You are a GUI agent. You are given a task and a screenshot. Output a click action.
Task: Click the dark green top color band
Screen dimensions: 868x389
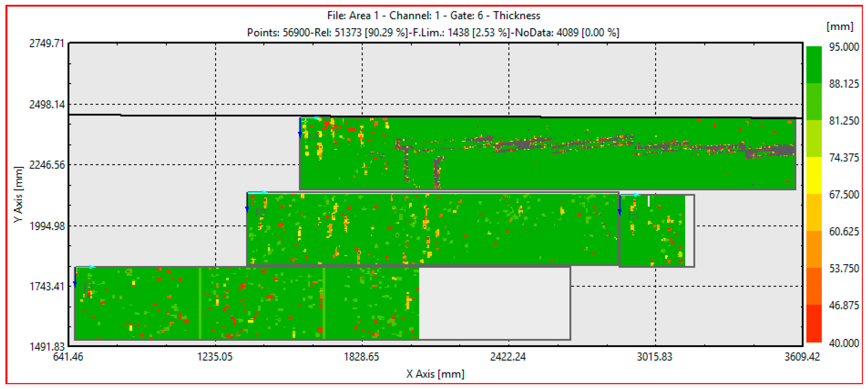tap(814, 65)
